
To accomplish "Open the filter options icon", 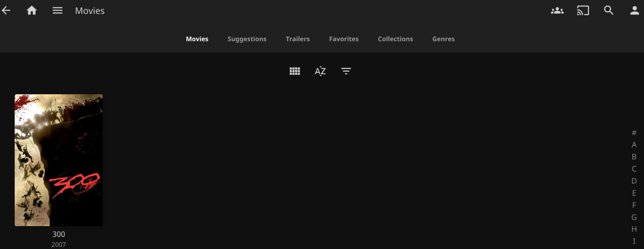I will tap(345, 71).
